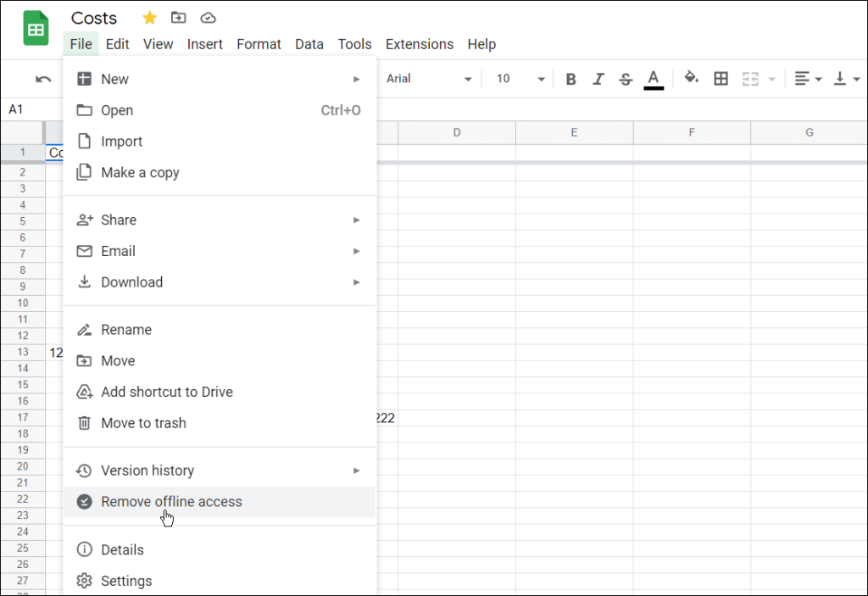The image size is (868, 596).
Task: Click the A1 name box
Action: point(31,109)
